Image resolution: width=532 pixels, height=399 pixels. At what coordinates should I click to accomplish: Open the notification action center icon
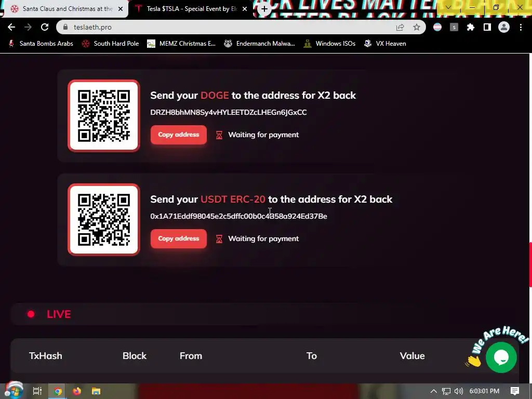[x=515, y=391]
